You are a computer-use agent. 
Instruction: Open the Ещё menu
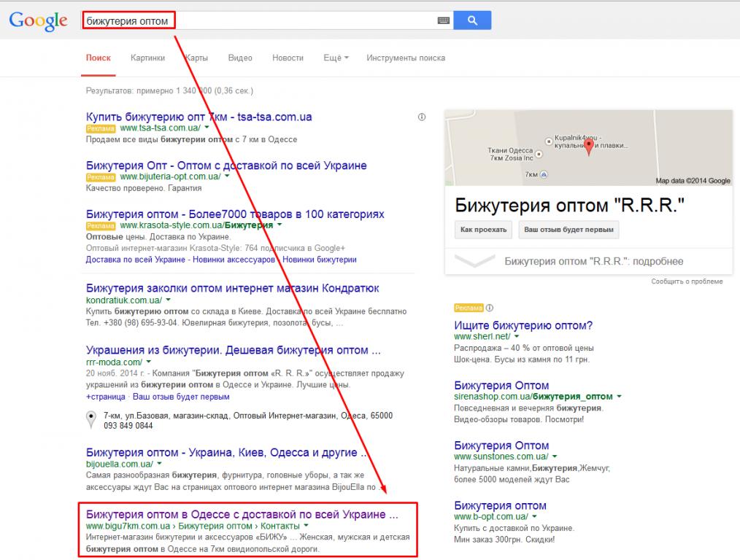(x=336, y=58)
